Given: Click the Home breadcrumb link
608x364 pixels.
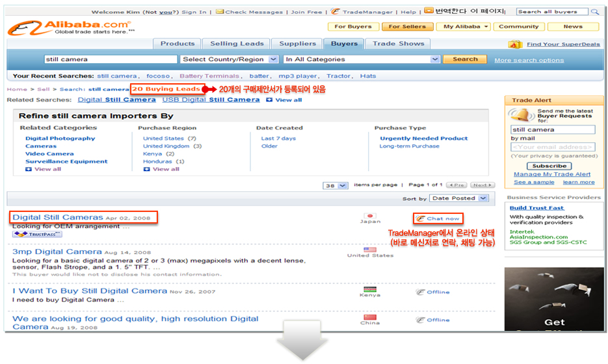Looking at the screenshot, I should (17, 89).
